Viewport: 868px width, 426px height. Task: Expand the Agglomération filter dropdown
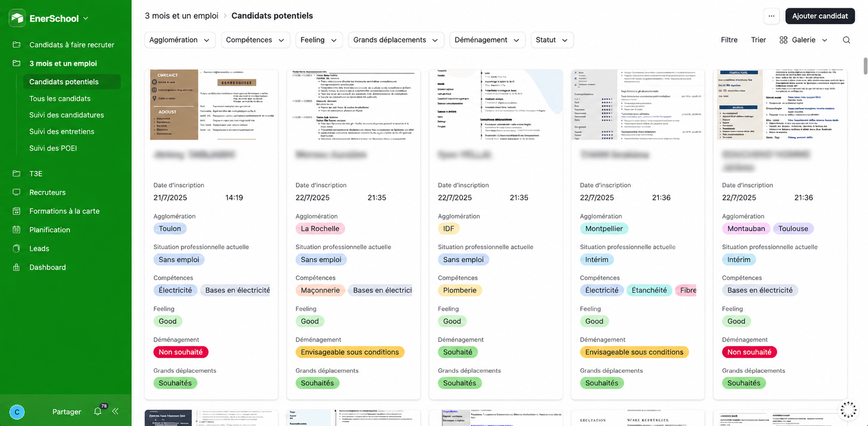180,40
